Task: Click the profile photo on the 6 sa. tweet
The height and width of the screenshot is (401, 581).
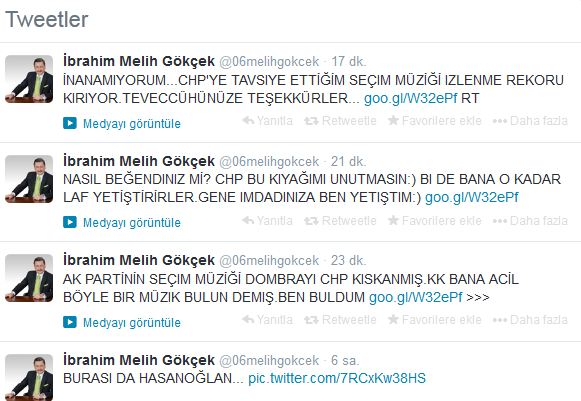Action: pos(29,377)
